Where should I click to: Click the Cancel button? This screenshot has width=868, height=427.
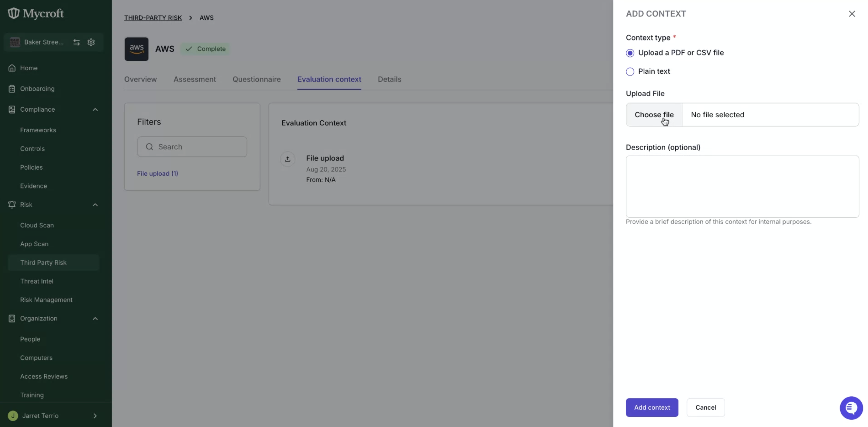[706, 407]
